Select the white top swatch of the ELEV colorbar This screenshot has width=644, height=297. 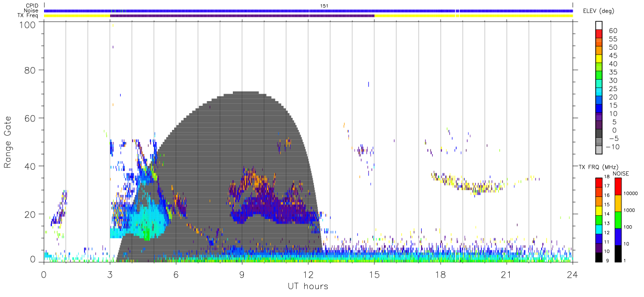598,26
